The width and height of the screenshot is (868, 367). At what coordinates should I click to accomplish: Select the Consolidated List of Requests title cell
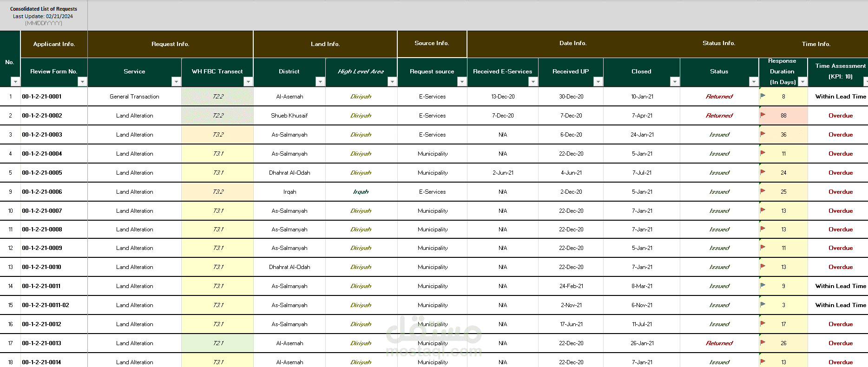44,9
